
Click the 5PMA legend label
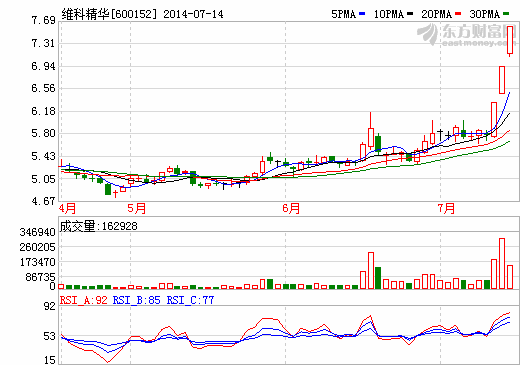(344, 14)
